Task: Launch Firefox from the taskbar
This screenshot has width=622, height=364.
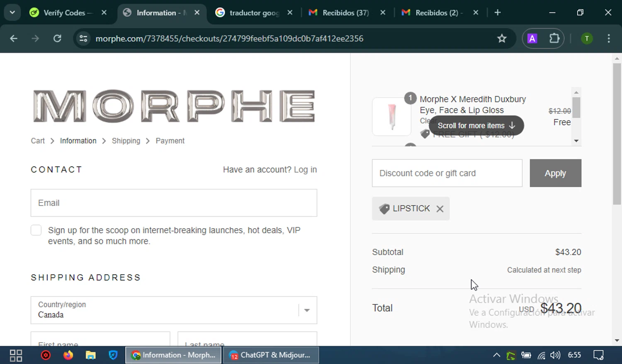Action: tap(68, 355)
